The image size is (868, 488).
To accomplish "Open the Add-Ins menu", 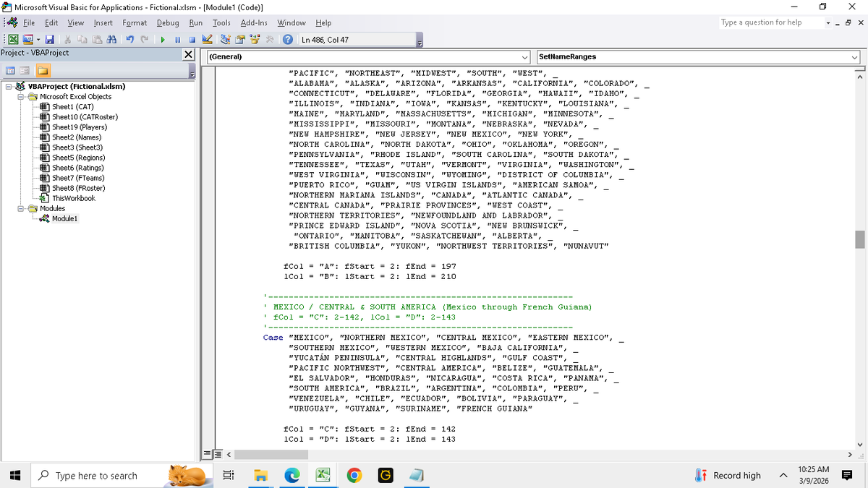I will pyautogui.click(x=254, y=23).
